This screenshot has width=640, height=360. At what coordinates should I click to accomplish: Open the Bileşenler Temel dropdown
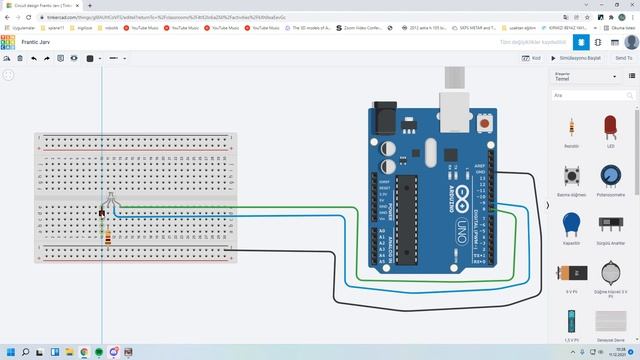(585, 76)
